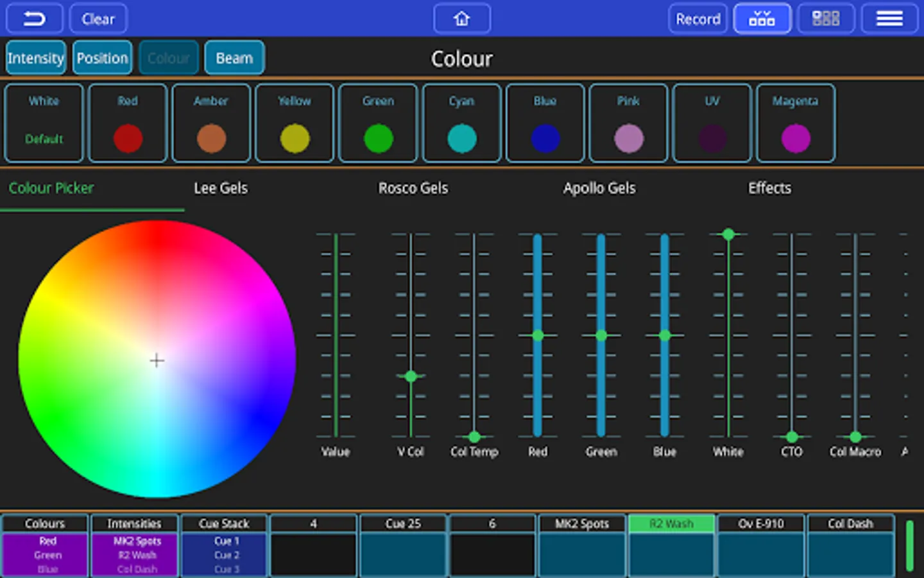Switch to the Intensity attribute
Viewport: 924px width, 578px height.
(36, 58)
